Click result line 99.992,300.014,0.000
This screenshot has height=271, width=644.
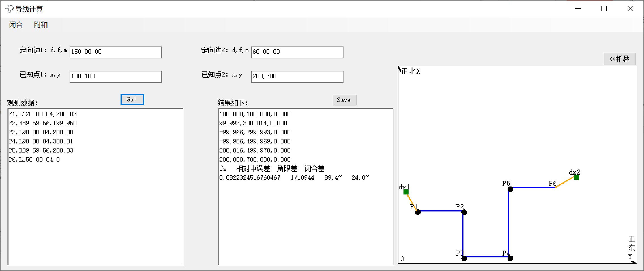[x=253, y=123]
